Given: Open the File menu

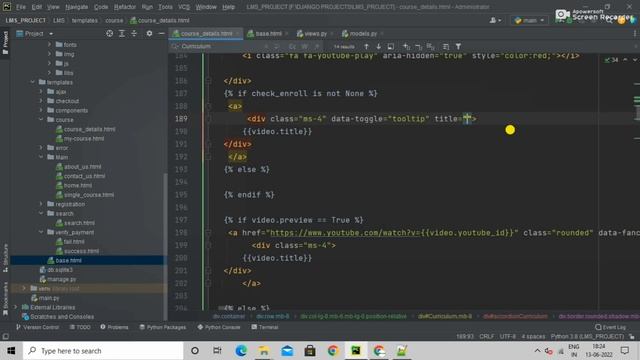Looking at the screenshot, I should (20, 7).
